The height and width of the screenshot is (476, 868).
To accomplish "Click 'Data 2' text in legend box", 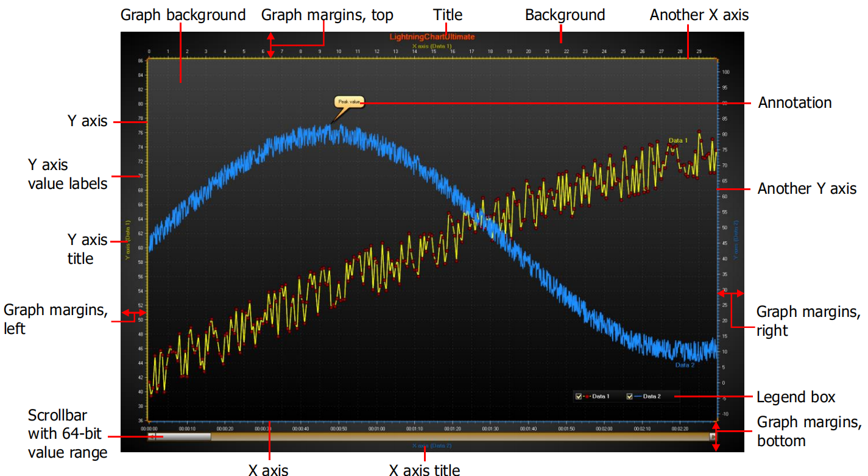I will pyautogui.click(x=652, y=397).
